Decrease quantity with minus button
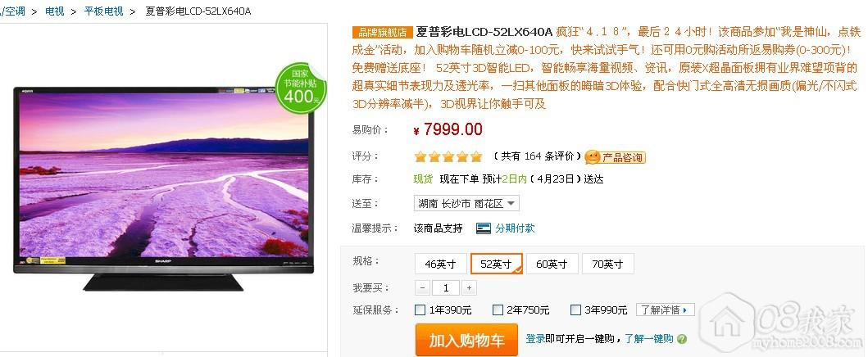 [422, 288]
